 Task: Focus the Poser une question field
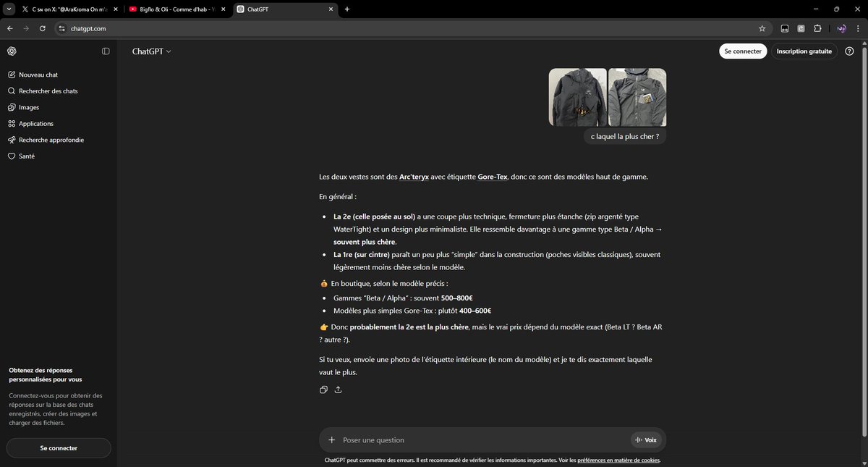483,439
